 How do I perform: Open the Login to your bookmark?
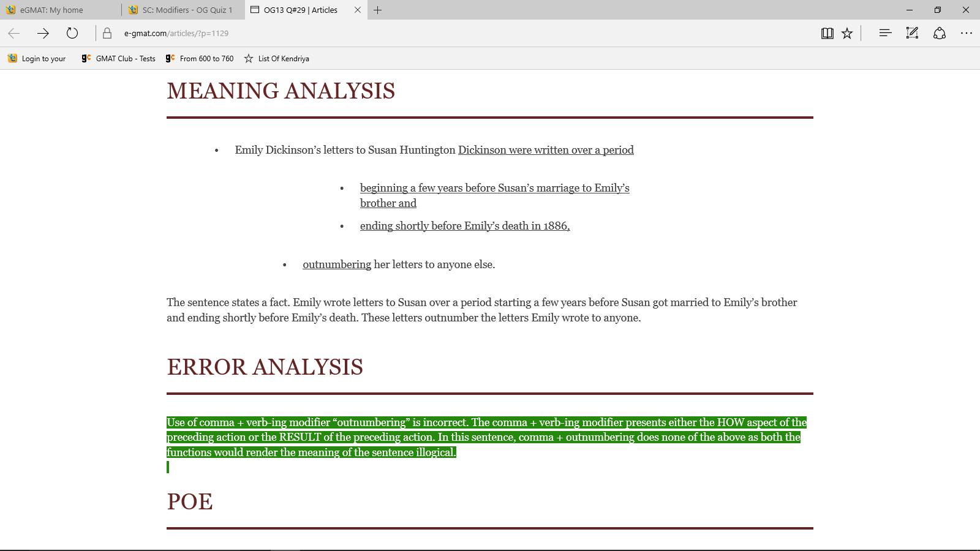37,59
